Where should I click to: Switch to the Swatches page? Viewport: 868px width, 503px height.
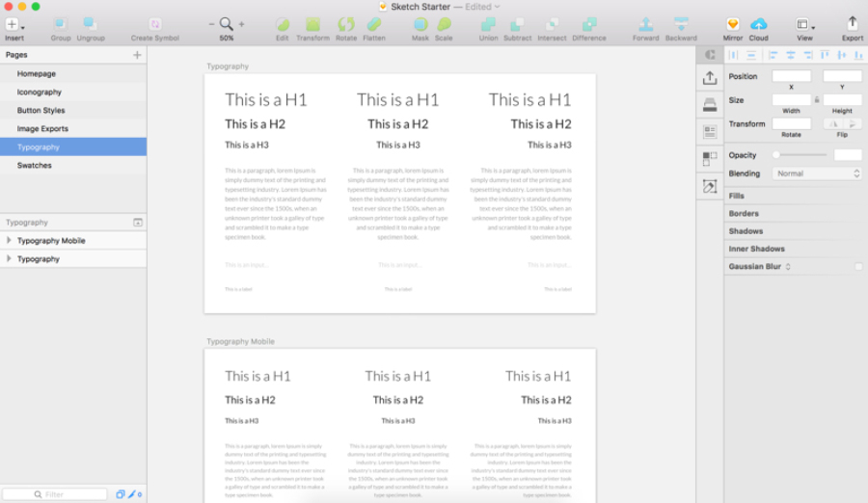click(x=35, y=166)
